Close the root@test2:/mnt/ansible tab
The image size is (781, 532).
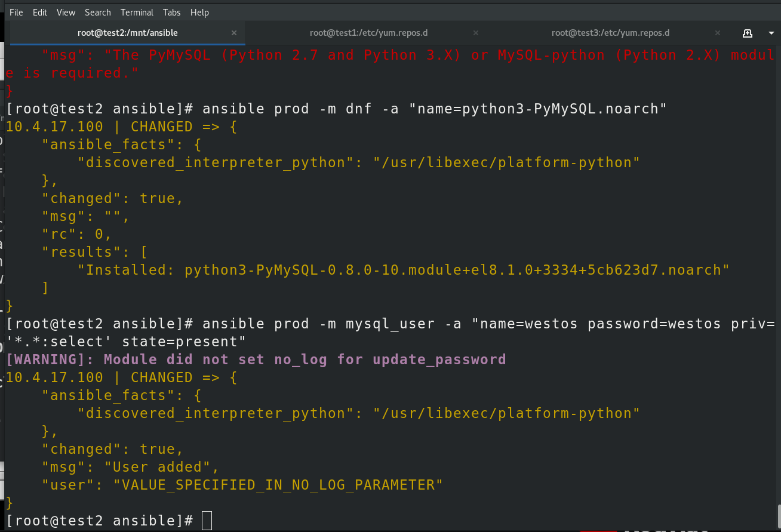tap(234, 33)
